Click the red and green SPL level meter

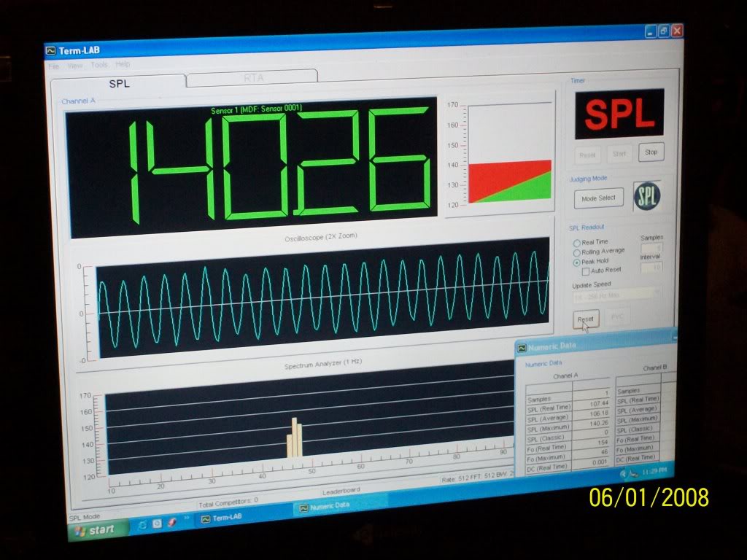pyautogui.click(x=510, y=181)
